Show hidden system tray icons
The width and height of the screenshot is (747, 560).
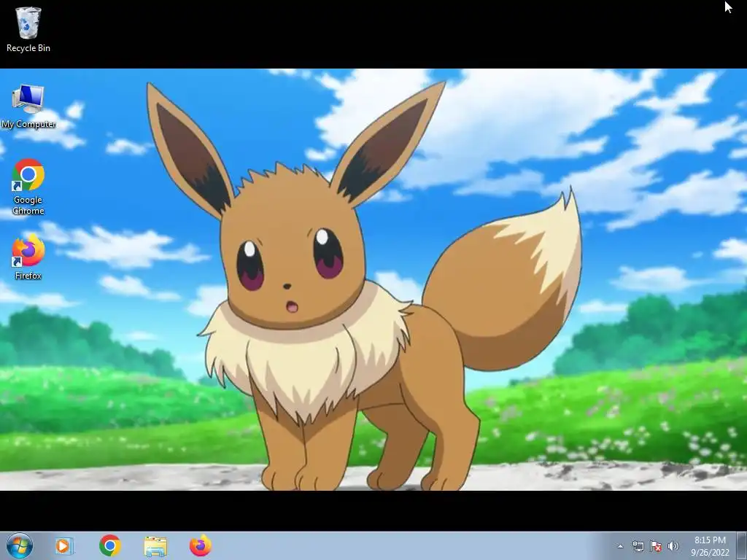pyautogui.click(x=620, y=546)
